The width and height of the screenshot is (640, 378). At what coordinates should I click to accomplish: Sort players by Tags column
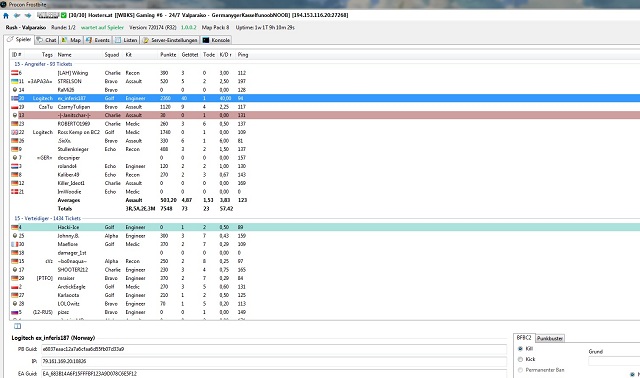[47, 55]
